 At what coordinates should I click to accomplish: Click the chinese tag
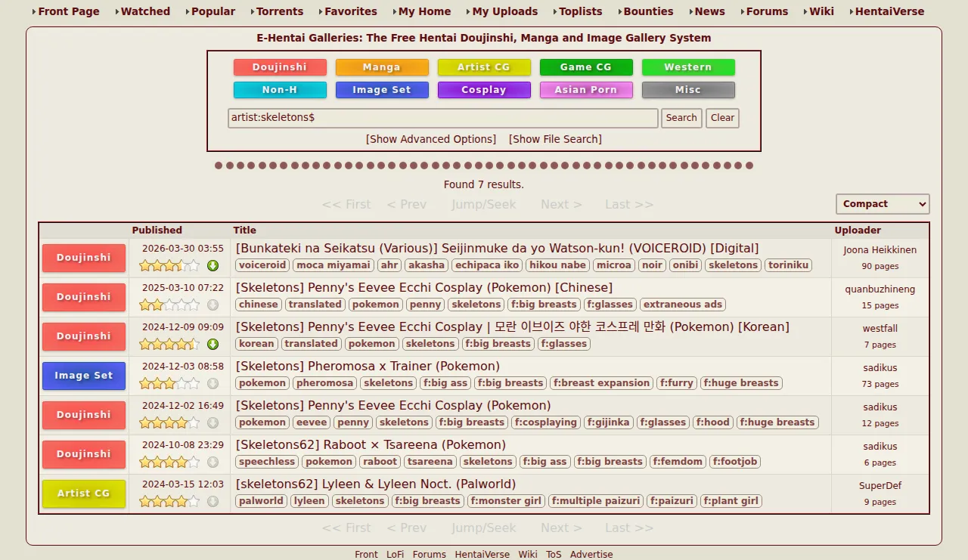(x=259, y=305)
